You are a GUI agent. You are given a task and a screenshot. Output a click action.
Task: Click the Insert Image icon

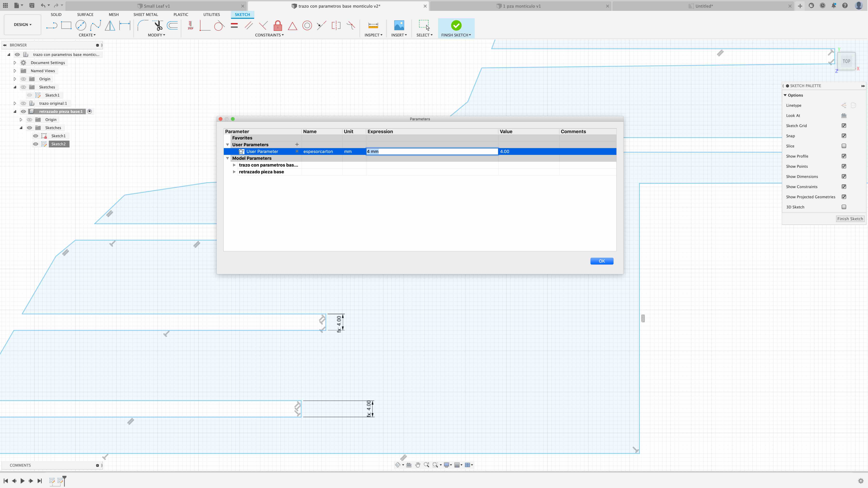399,26
